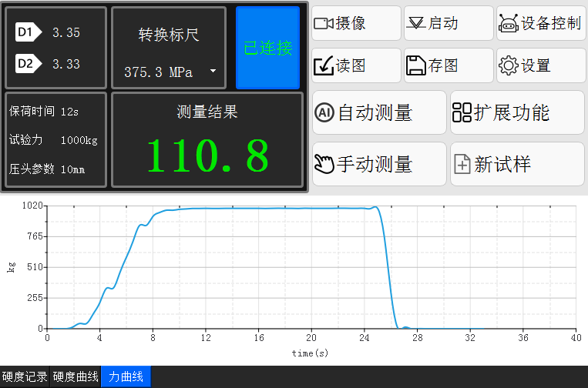The height and width of the screenshot is (388, 588).
Task: Expand the 转换标尺 dropdown arrow
Action: coord(213,72)
